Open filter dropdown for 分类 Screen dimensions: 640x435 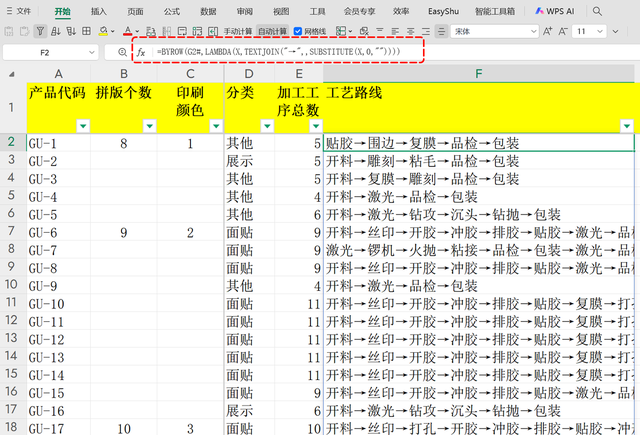pos(267,126)
